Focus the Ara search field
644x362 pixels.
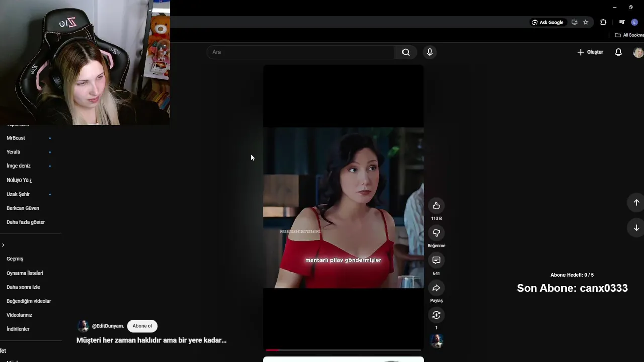301,52
